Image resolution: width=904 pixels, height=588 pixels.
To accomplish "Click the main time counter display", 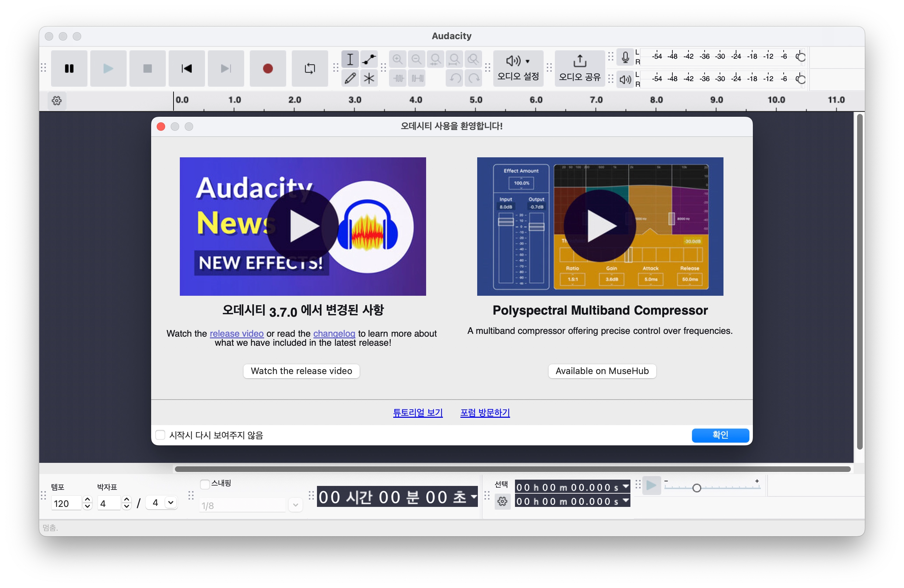I will pyautogui.click(x=397, y=496).
